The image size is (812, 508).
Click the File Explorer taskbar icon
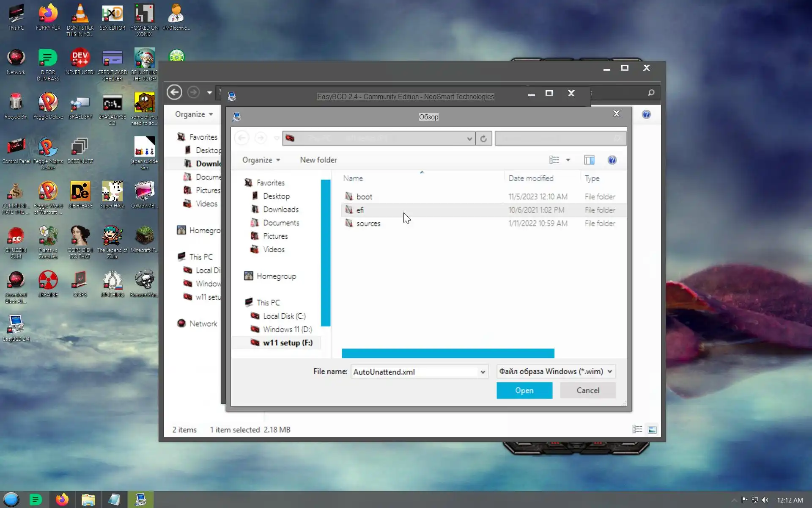click(88, 500)
